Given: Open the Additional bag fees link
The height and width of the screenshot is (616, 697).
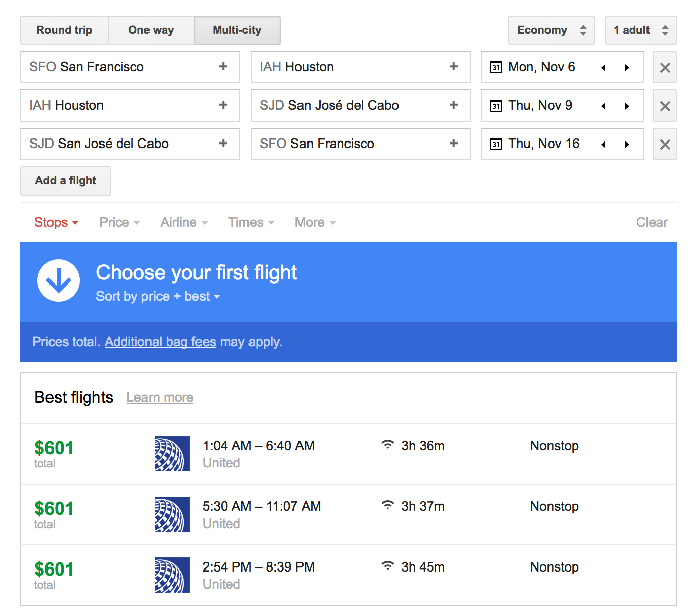Looking at the screenshot, I should tap(160, 342).
